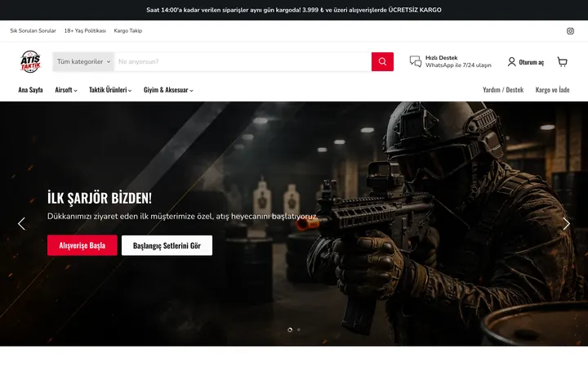Open Kargo ve İade page
The image size is (588, 368).
point(552,90)
